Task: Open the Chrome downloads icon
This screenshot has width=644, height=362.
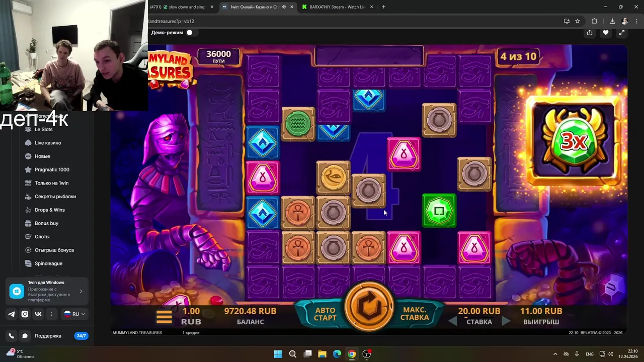Action: click(x=612, y=21)
